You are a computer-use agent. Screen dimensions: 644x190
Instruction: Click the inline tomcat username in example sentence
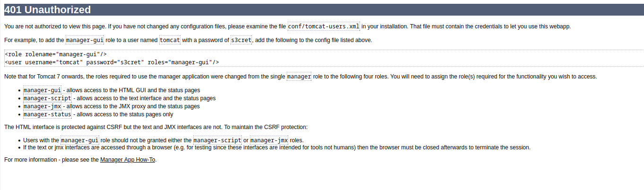pyautogui.click(x=170, y=40)
